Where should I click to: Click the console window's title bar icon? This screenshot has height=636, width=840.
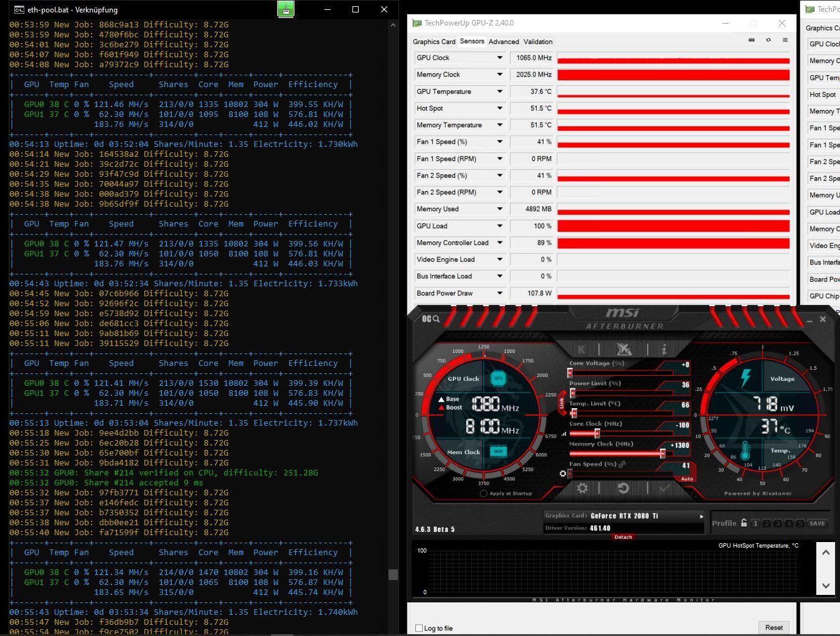tap(19, 9)
